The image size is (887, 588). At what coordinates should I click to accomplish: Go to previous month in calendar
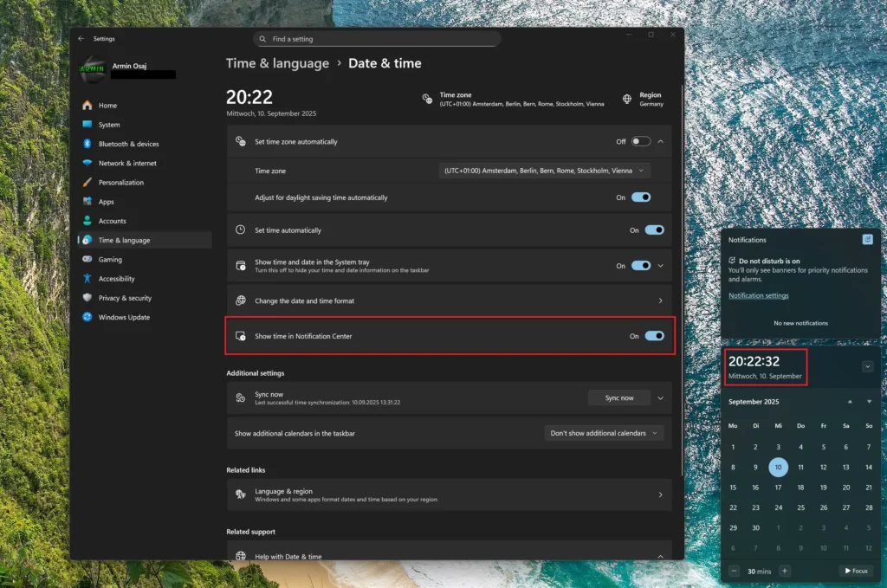pyautogui.click(x=850, y=402)
